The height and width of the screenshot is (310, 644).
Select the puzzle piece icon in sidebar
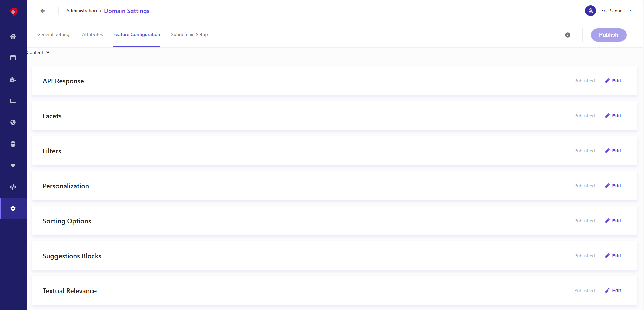(13, 79)
